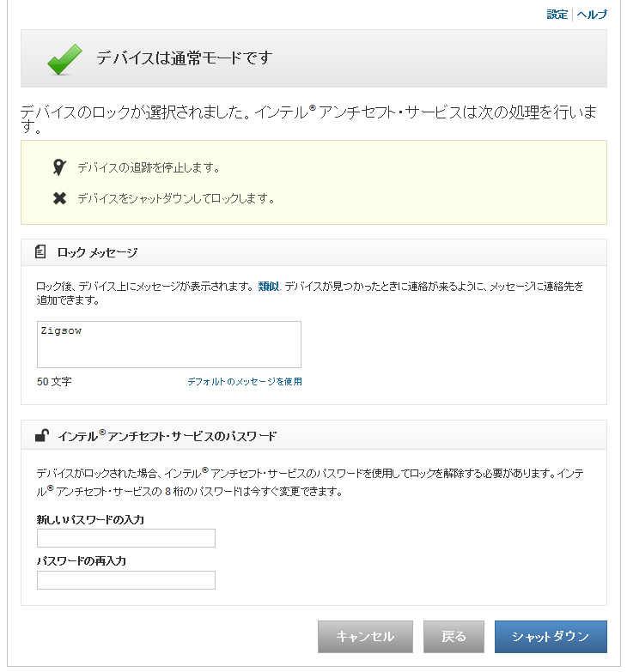Image resolution: width=627 pixels, height=672 pixels.
Task: Click the デバイスは通常モードです status heading
Action: [x=184, y=58]
